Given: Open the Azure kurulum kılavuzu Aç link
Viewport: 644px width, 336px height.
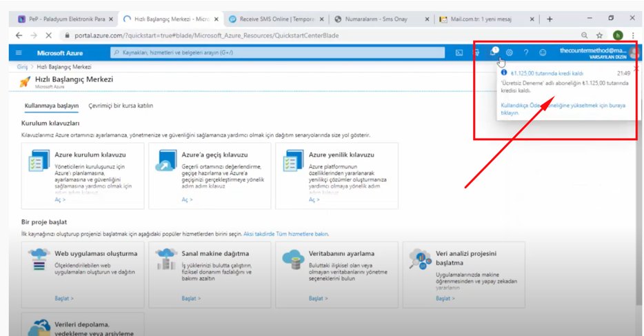Looking at the screenshot, I should pyautogui.click(x=60, y=199).
